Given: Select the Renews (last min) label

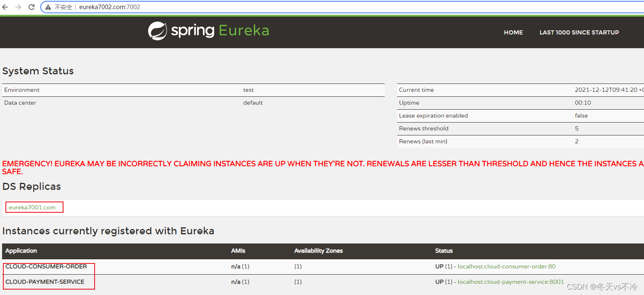Looking at the screenshot, I should pyautogui.click(x=423, y=141).
